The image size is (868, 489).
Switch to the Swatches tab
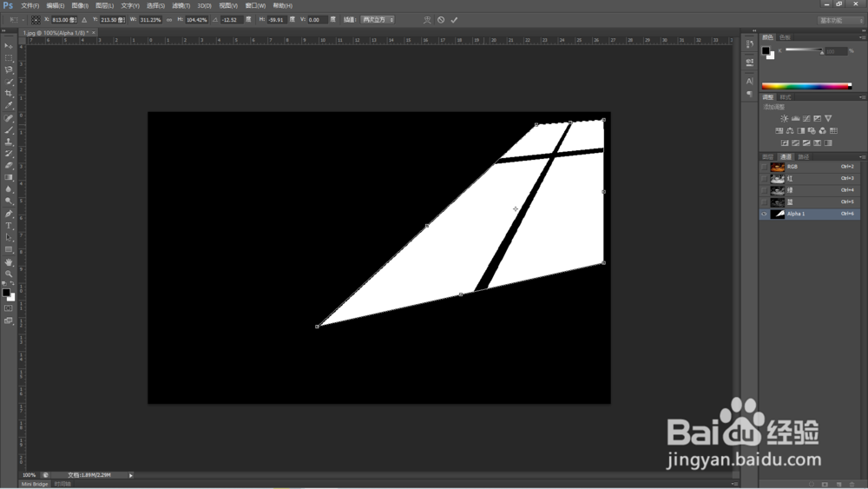tap(785, 37)
